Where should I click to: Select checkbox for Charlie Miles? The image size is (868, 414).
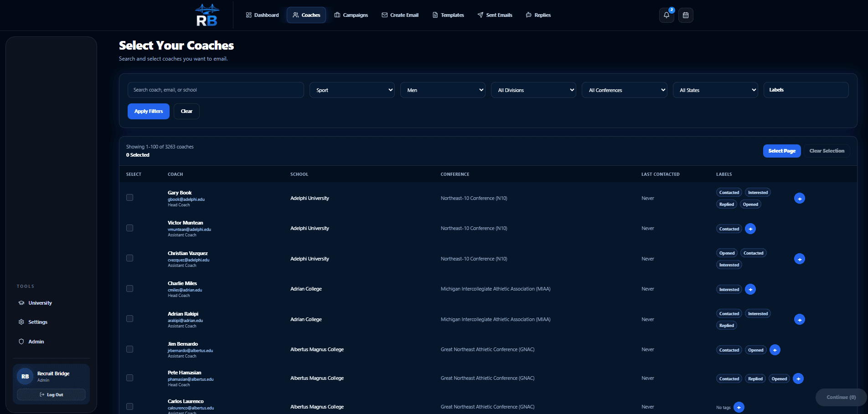130,288
